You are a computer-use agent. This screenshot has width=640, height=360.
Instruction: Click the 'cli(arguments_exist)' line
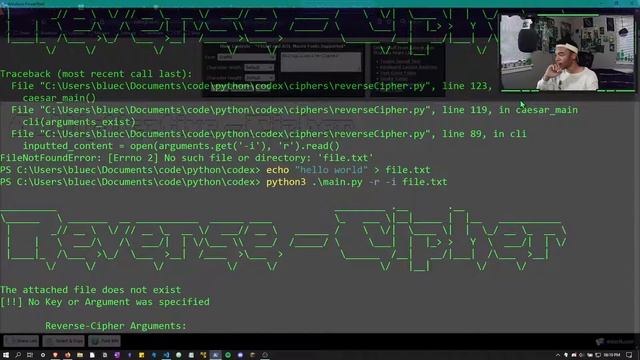(79, 122)
